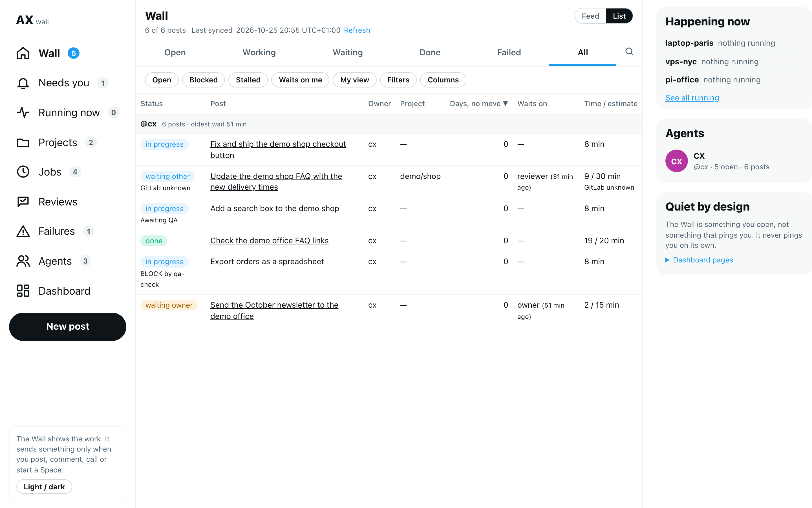Select the Working tab
This screenshot has width=812, height=508.
[259, 52]
